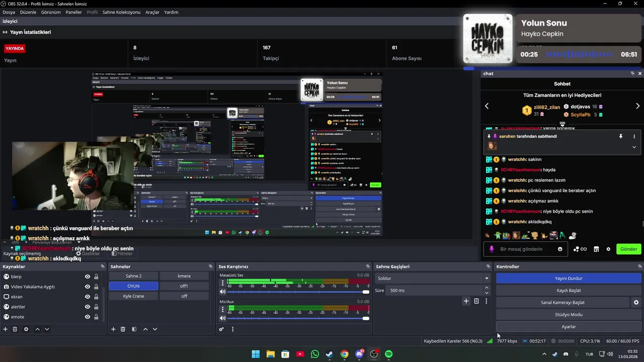Open Araçlar menu
Image resolution: width=644 pixels, height=362 pixels.
(x=152, y=12)
